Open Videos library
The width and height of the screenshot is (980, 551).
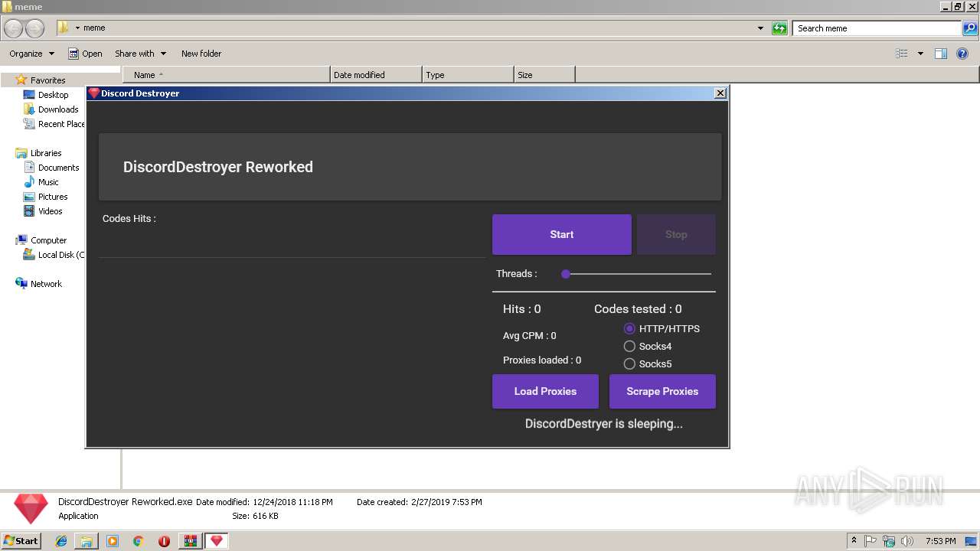pyautogui.click(x=51, y=211)
